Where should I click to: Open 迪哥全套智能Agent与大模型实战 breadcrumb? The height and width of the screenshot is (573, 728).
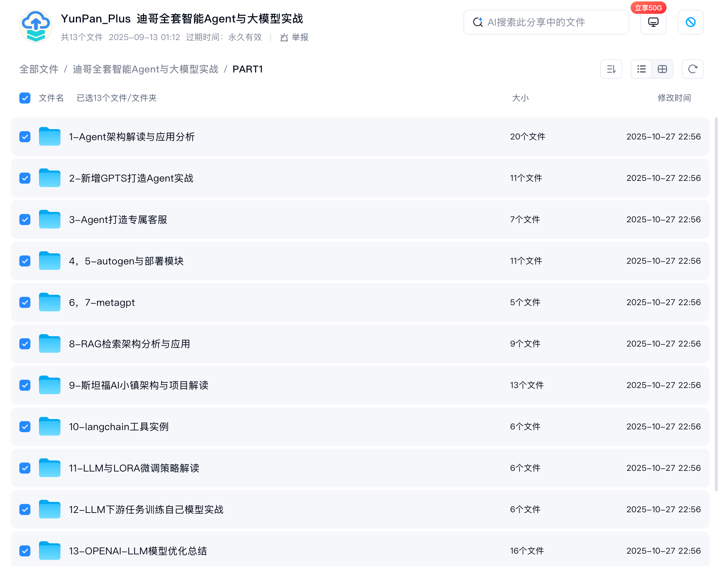(145, 69)
